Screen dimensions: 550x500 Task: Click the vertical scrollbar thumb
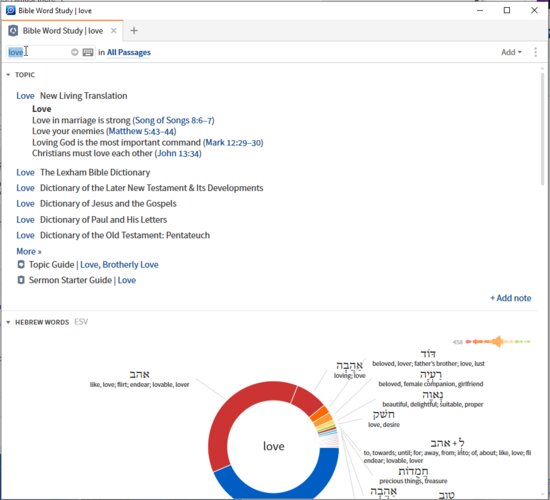542,128
